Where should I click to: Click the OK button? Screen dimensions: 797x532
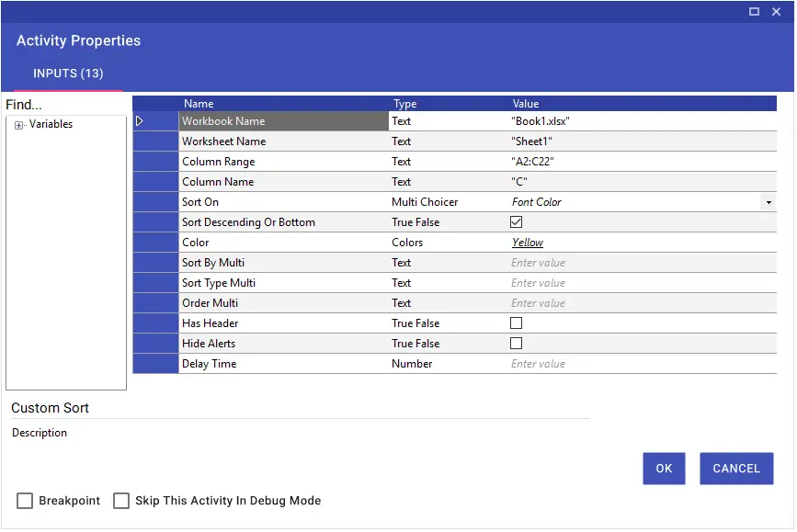click(x=664, y=469)
